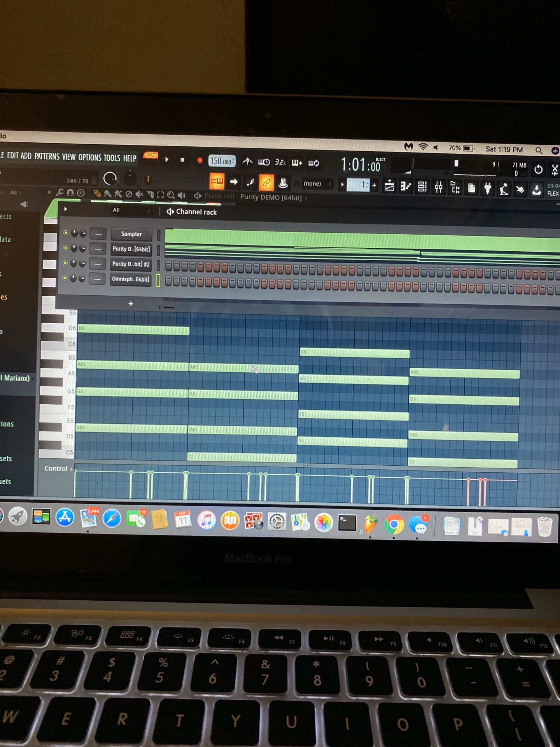This screenshot has width=560, height=747.
Task: Open the Control lane selector arrow
Action: (71, 469)
